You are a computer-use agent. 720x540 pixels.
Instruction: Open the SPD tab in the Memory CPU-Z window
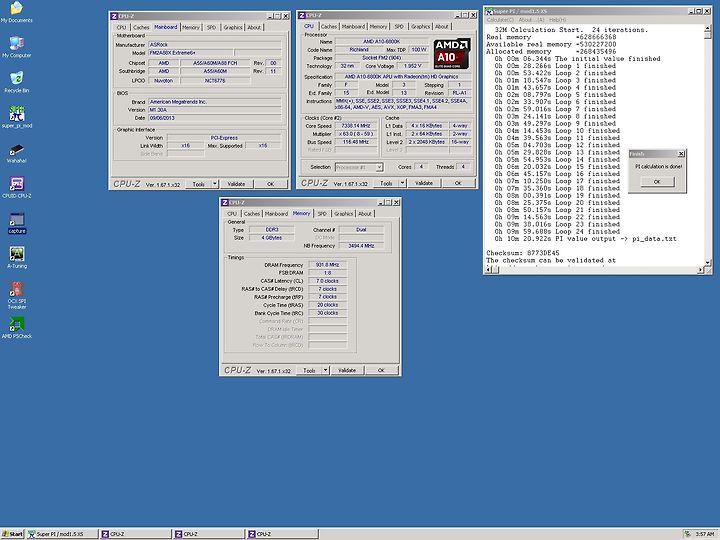click(x=322, y=214)
